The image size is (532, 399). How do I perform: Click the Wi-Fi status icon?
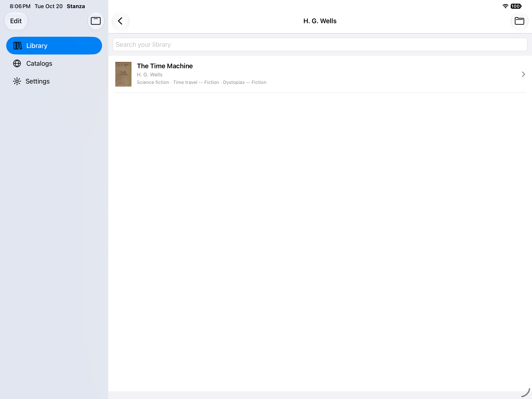pos(505,6)
